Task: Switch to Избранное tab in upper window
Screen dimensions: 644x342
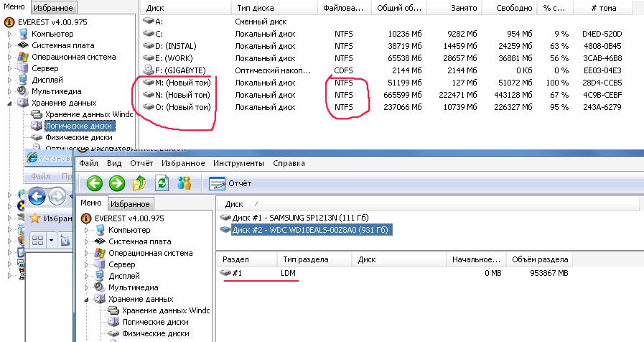Action: (54, 7)
